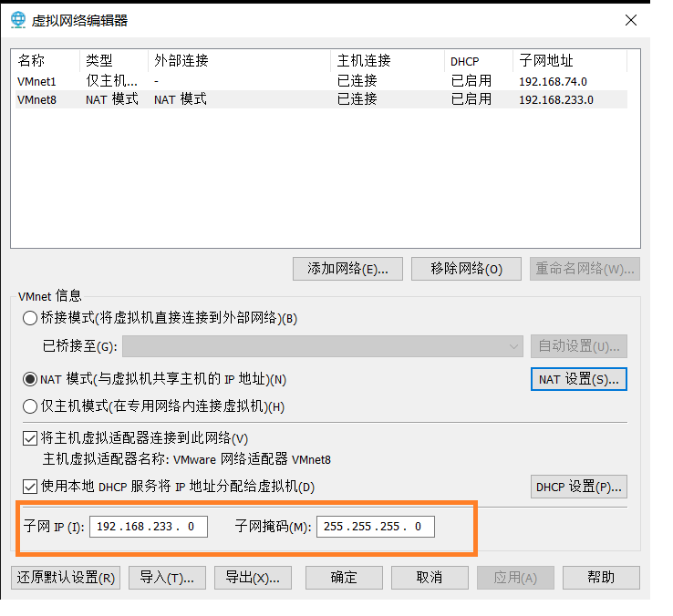
Task: Click the 名称 column header
Action: coord(47,61)
